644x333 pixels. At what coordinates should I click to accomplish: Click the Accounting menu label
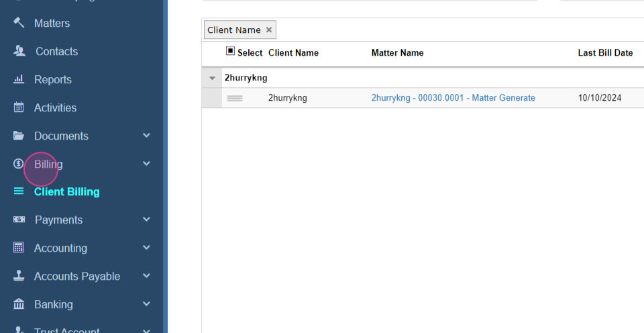[61, 248]
